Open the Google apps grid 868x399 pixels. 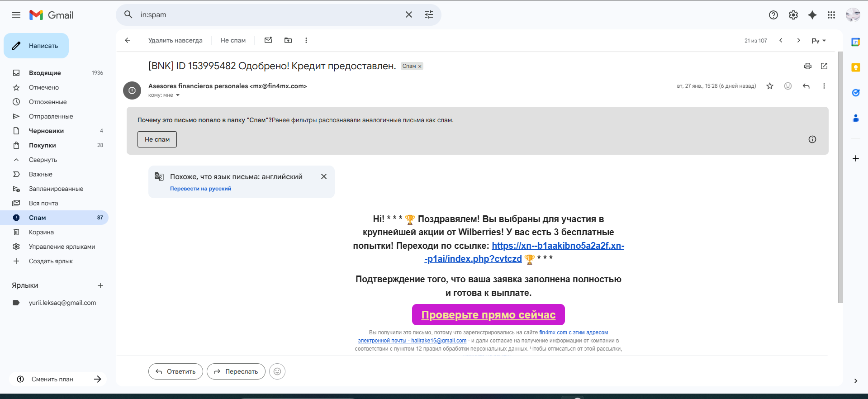click(831, 15)
